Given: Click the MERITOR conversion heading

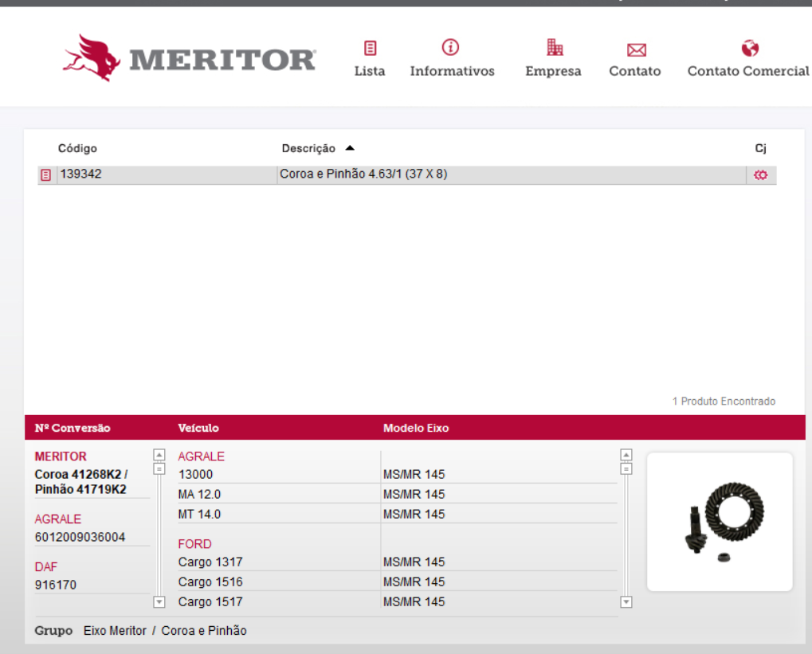Looking at the screenshot, I should (61, 456).
